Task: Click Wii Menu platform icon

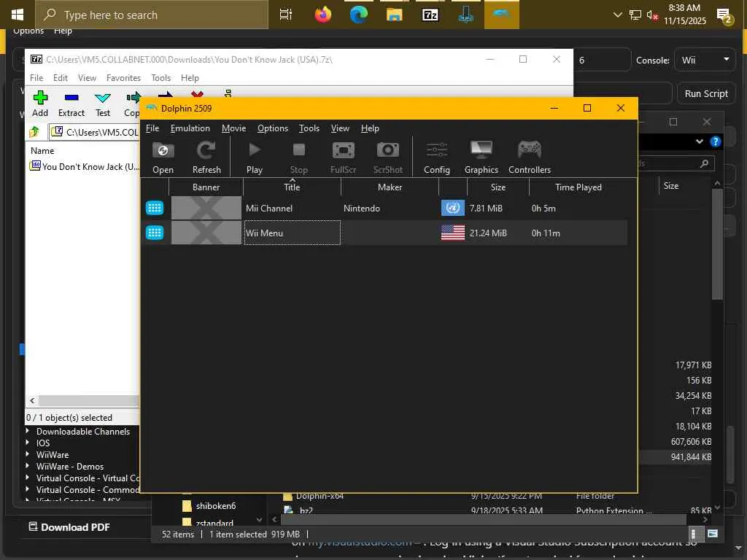Action: click(155, 233)
